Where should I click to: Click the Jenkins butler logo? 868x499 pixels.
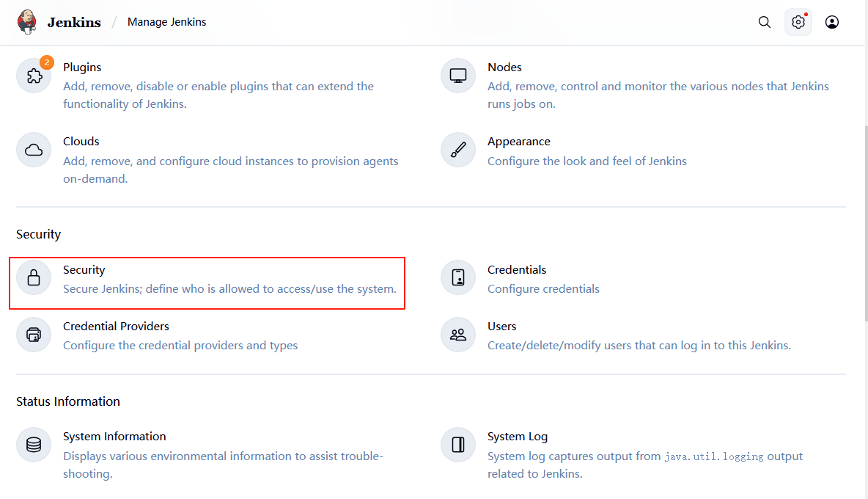pos(26,22)
